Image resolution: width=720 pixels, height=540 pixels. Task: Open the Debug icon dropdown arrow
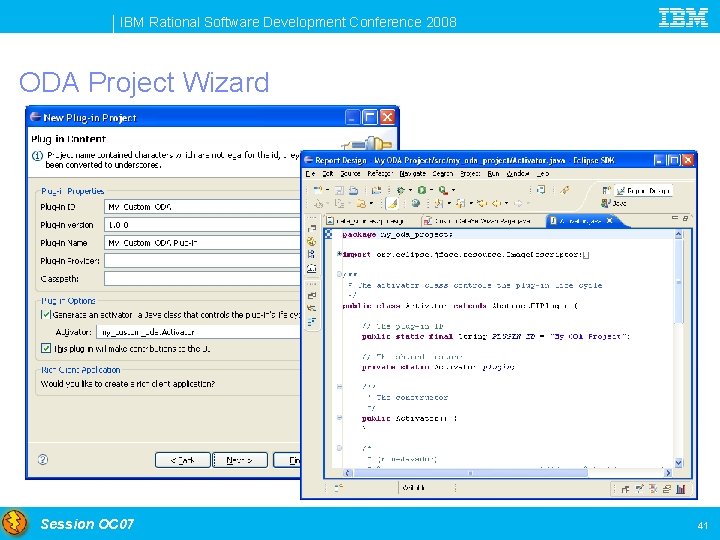411,190
